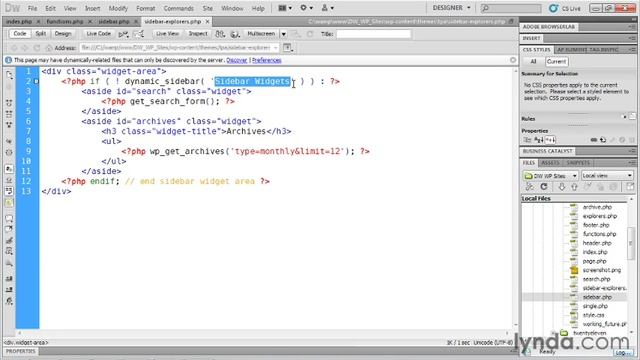Click the Indent Code icon
Image resolution: width=640 pixels, height=360 pixels.
[9, 279]
